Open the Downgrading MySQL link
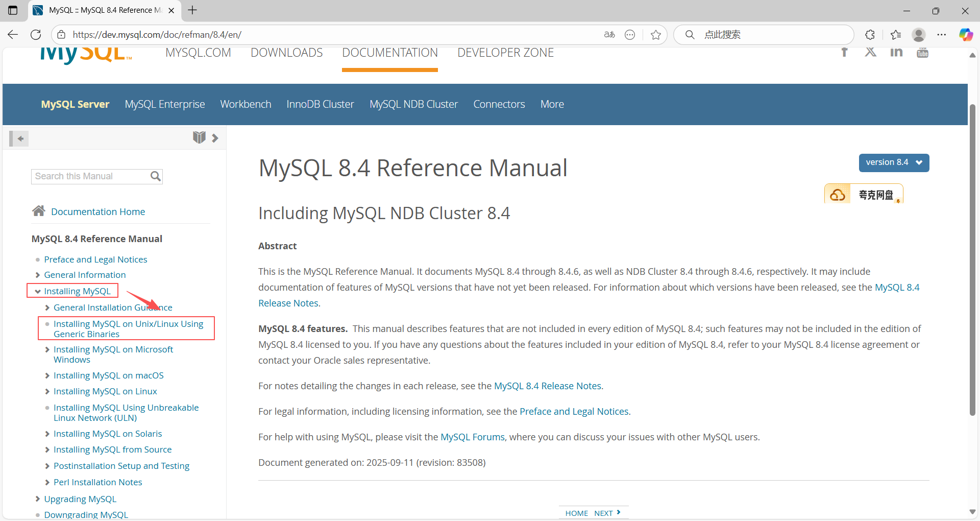 click(x=86, y=515)
